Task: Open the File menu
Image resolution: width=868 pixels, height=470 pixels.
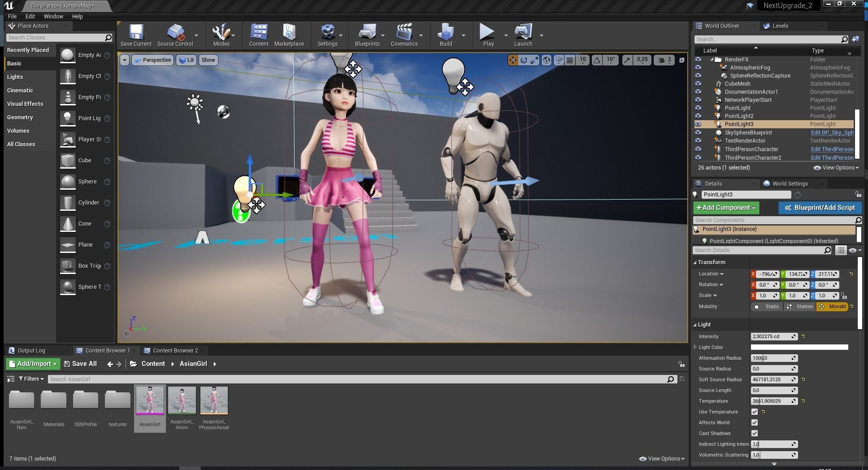Action: (x=12, y=16)
